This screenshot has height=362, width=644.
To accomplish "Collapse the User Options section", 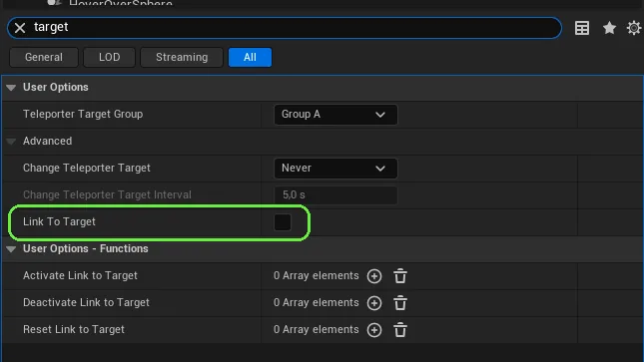I will (11, 88).
